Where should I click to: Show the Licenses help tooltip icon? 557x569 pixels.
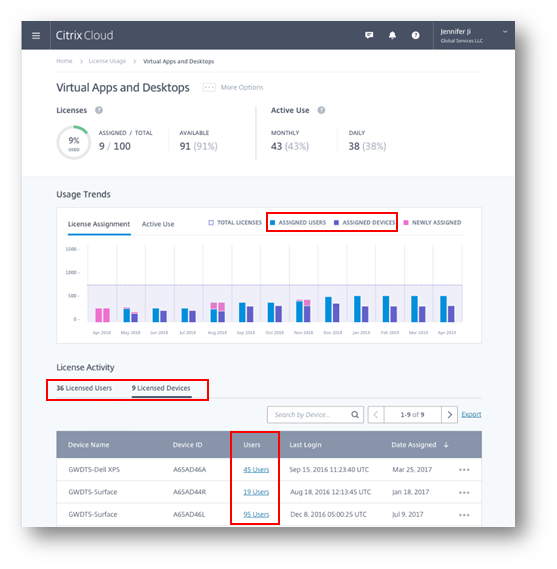99,110
